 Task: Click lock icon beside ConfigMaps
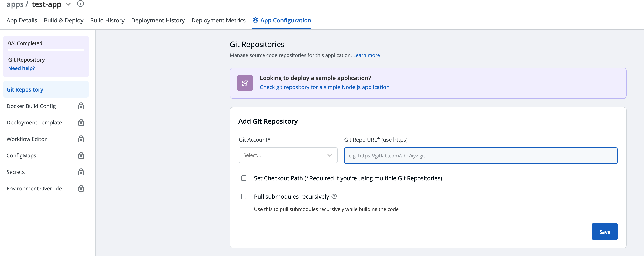[81, 156]
